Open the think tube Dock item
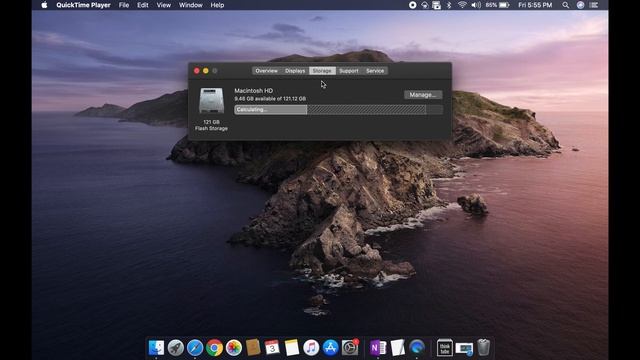Screen dimensions: 640x360 (x=444, y=348)
